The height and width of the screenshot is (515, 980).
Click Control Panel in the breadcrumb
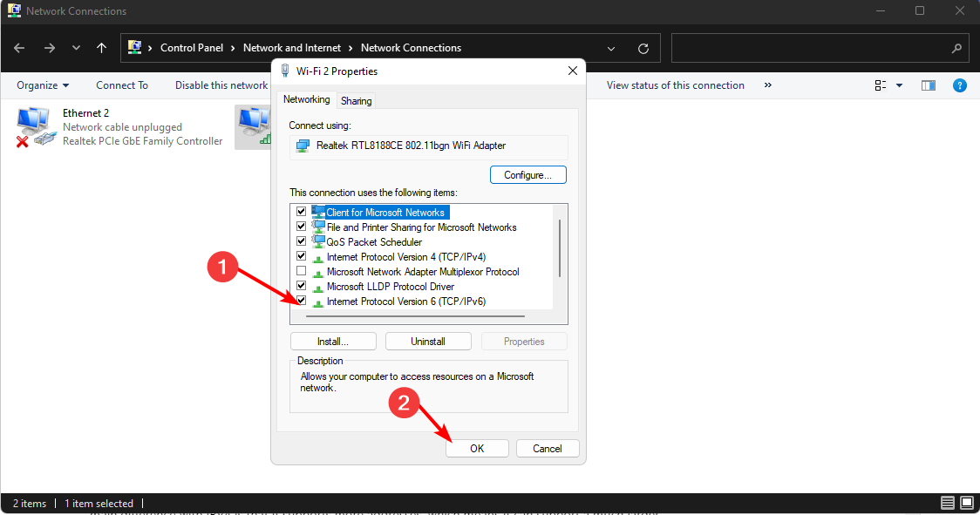[192, 48]
